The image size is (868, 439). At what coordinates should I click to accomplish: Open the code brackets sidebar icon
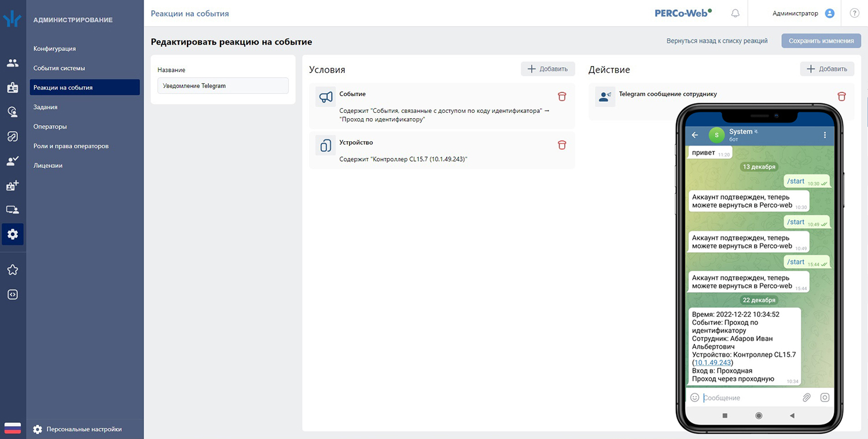point(13,294)
